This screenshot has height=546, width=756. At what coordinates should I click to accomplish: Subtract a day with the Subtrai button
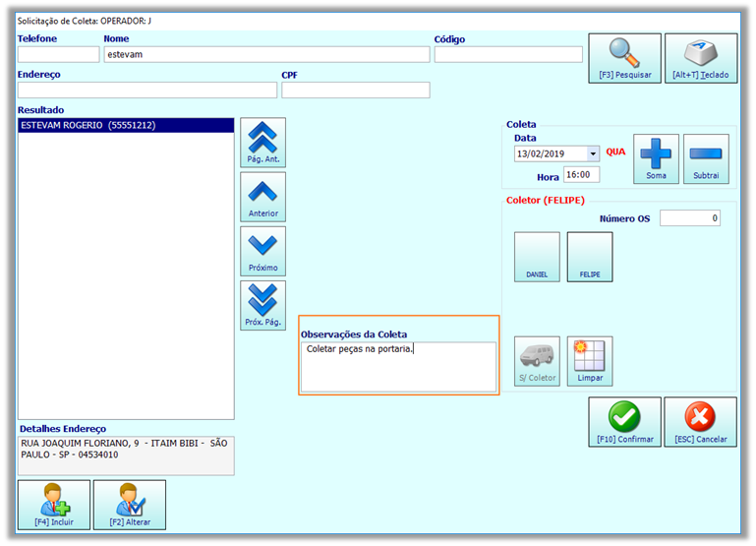click(x=706, y=159)
